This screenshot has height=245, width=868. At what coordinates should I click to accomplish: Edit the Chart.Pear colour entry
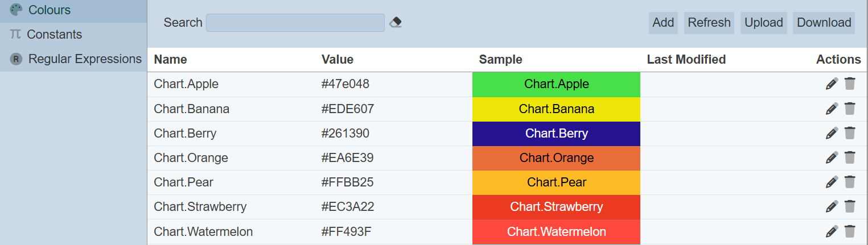pos(832,182)
